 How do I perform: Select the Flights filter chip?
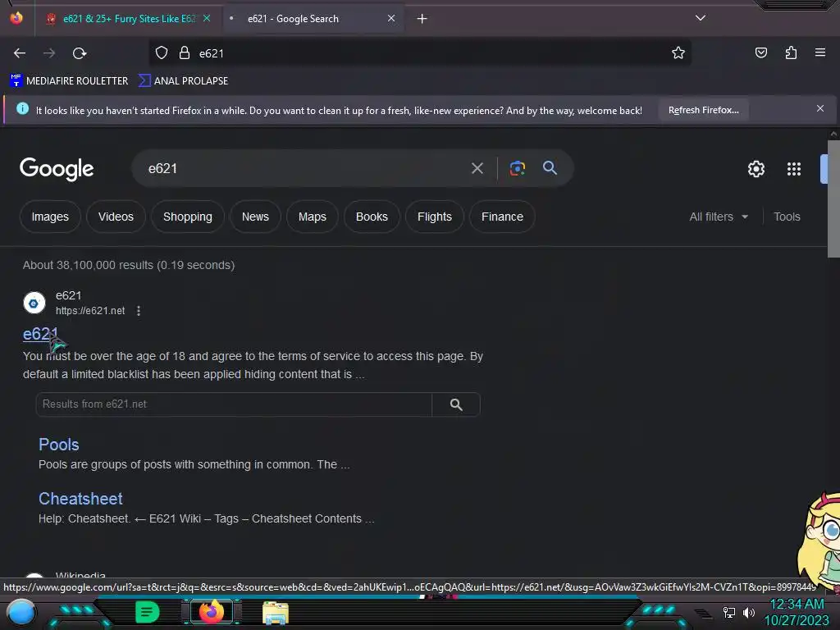pos(435,217)
